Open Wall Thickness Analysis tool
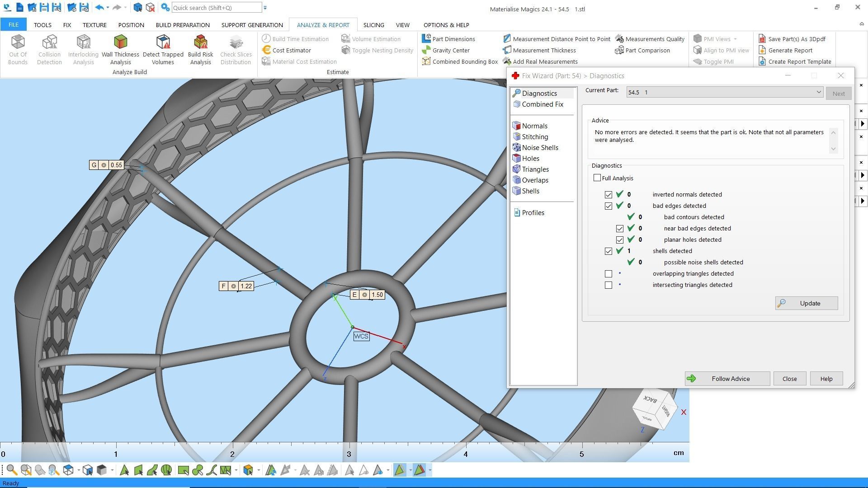Screen dimensions: 868x488 click(120, 49)
